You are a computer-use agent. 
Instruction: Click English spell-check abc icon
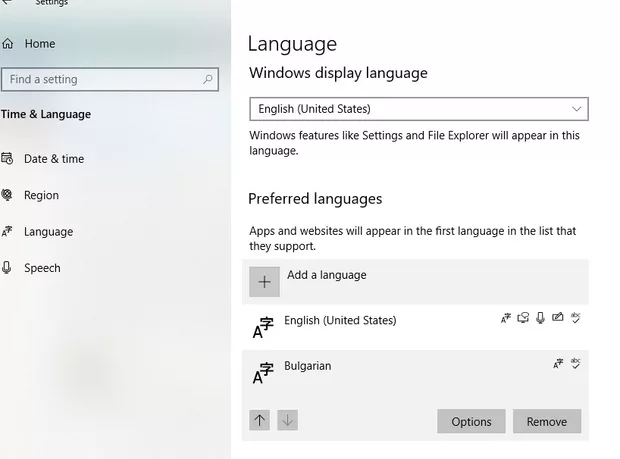point(576,317)
